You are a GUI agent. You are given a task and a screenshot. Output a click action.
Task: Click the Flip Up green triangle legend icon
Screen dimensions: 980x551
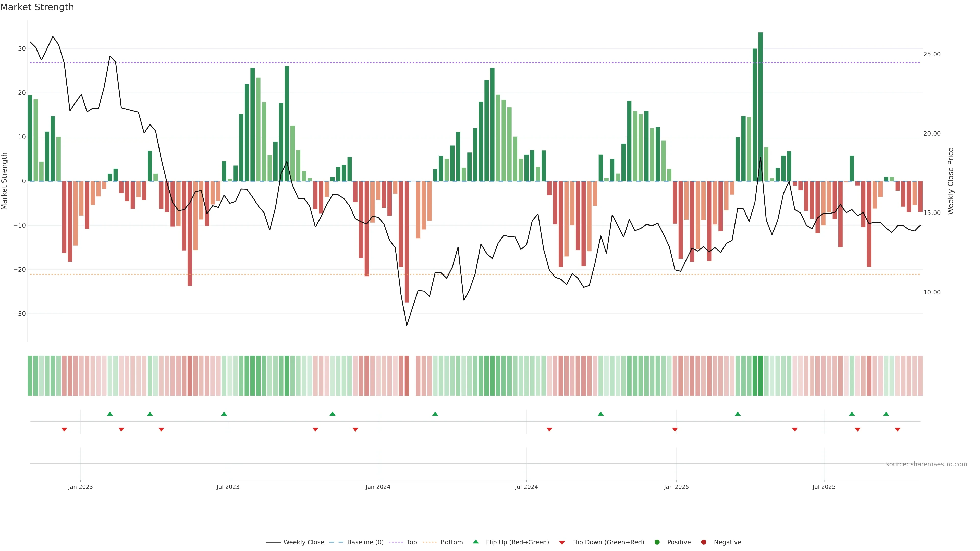tap(475, 542)
